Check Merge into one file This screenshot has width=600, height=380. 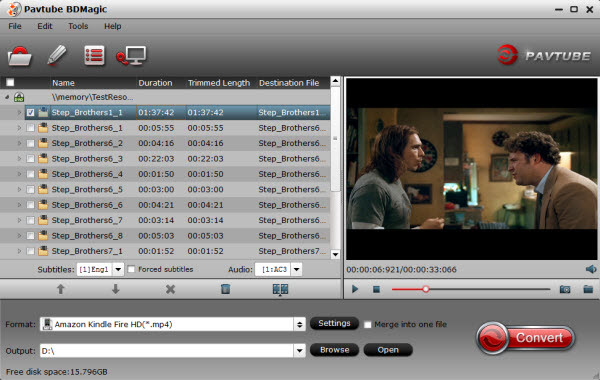click(367, 325)
